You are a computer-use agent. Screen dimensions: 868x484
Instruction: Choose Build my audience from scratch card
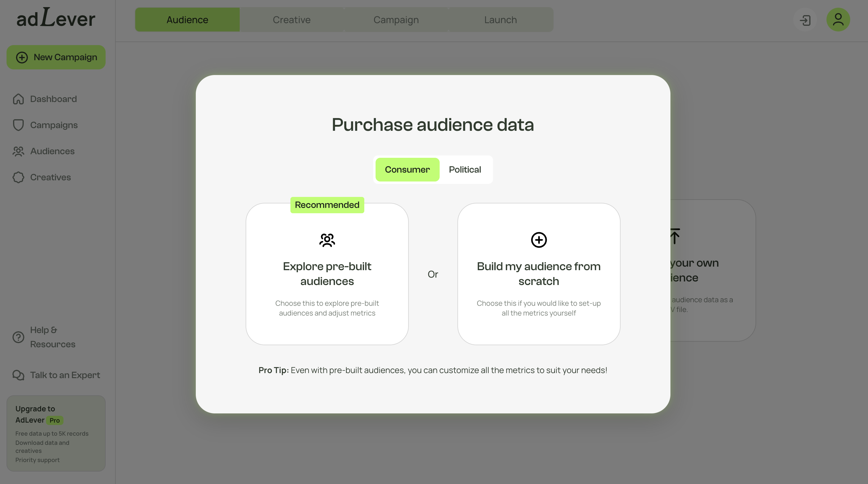click(x=539, y=274)
